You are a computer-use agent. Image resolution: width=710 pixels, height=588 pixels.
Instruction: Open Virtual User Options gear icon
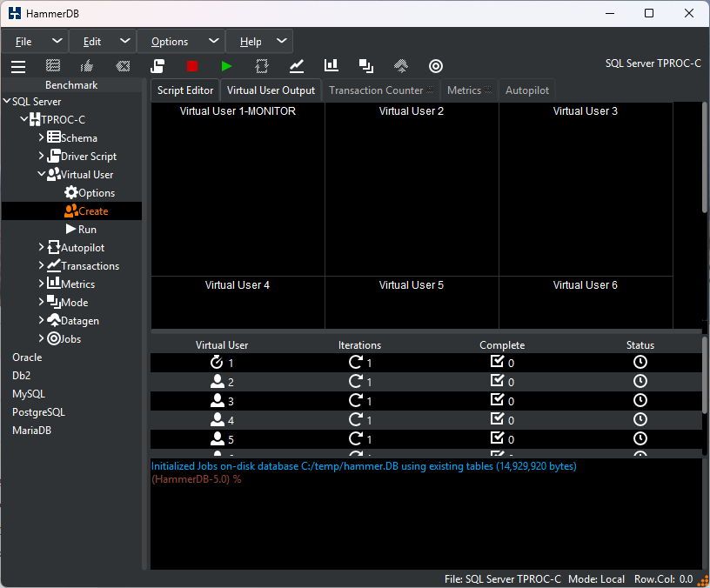70,192
